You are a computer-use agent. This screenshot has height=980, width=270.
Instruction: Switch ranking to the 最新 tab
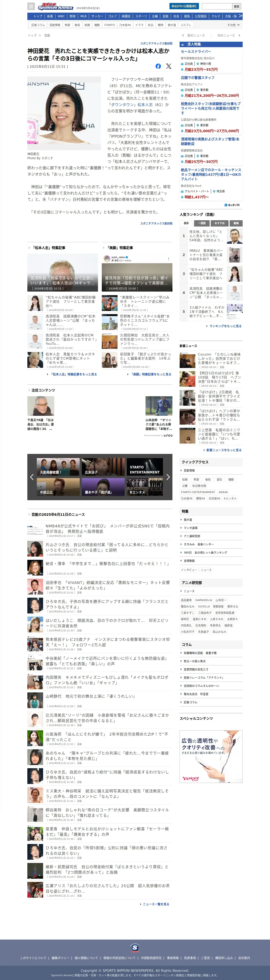click(x=186, y=223)
